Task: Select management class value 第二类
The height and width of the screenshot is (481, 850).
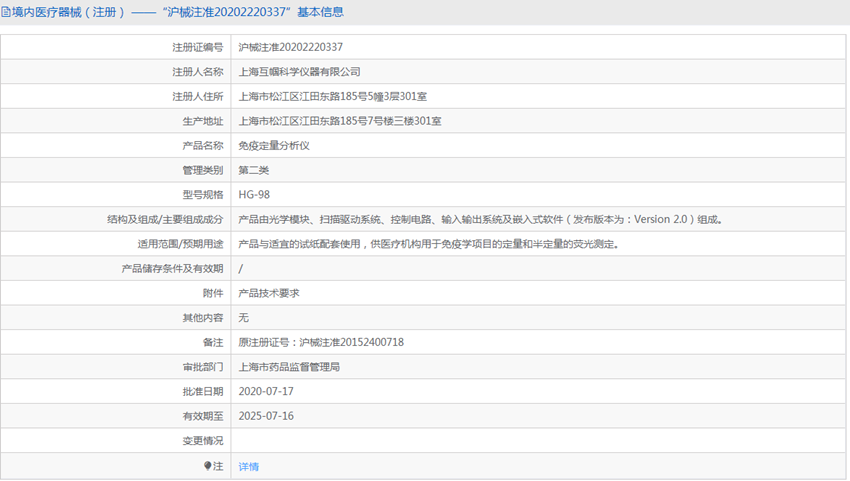Action: point(254,170)
